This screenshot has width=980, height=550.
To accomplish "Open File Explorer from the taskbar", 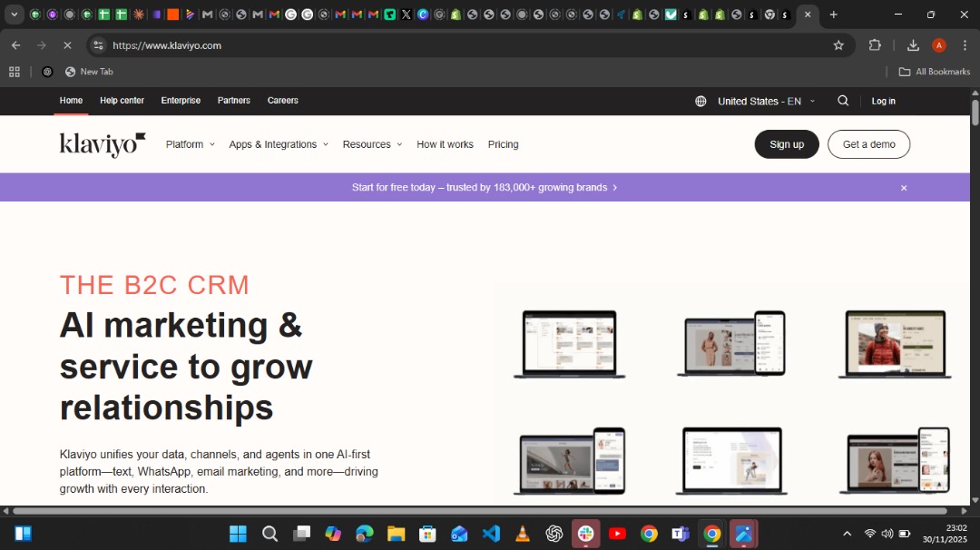I will pos(397,534).
